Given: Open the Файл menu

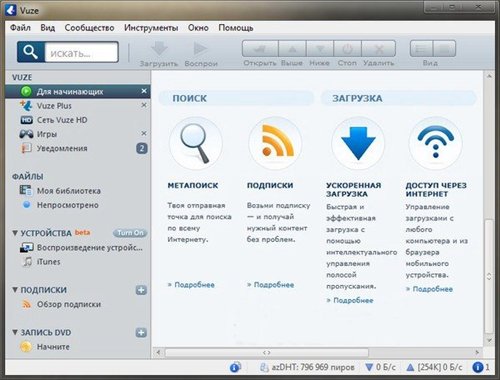Looking at the screenshot, I should tap(20, 28).
